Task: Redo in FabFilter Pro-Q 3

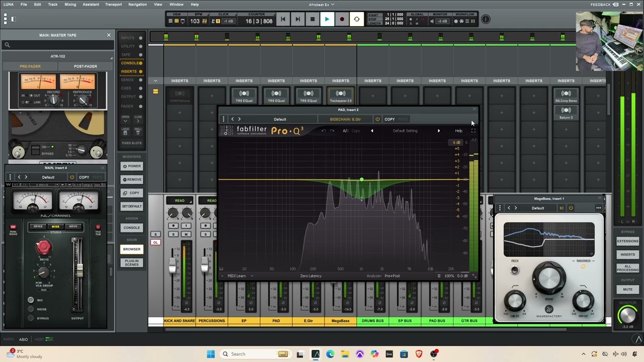Action: coord(332,131)
